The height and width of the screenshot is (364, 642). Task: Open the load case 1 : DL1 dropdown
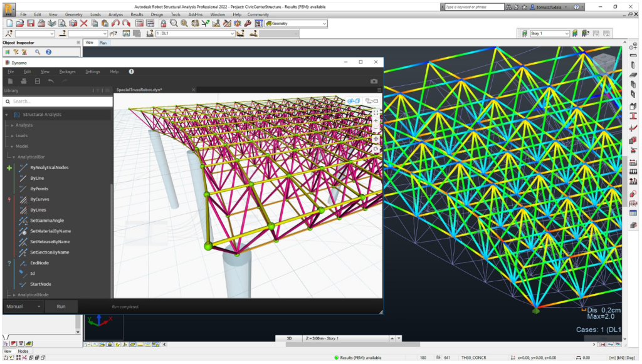point(232,34)
